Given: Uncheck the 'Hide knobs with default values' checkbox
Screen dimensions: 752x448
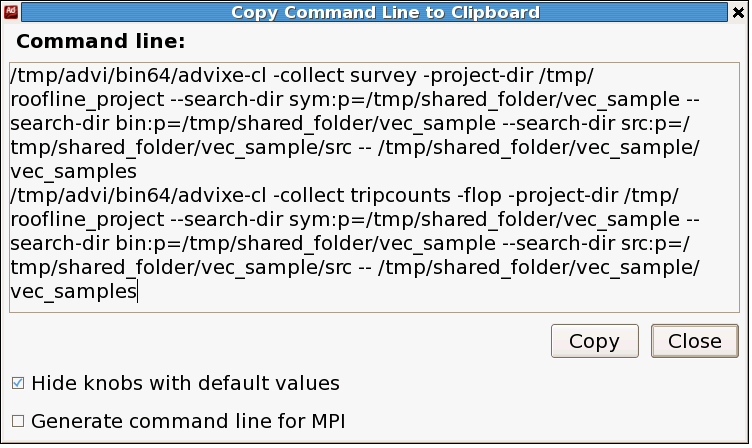Looking at the screenshot, I should pyautogui.click(x=18, y=383).
